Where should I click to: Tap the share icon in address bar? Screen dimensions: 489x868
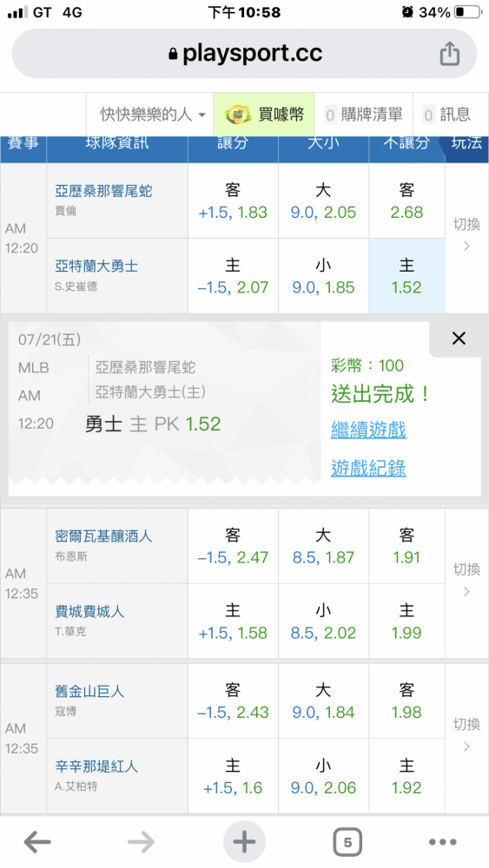450,54
